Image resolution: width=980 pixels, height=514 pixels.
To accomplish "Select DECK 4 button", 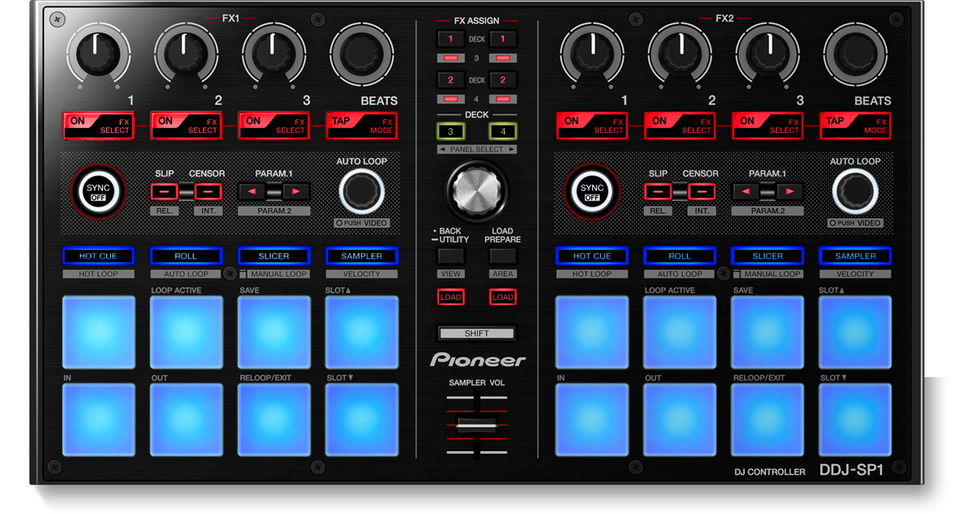I will [503, 131].
